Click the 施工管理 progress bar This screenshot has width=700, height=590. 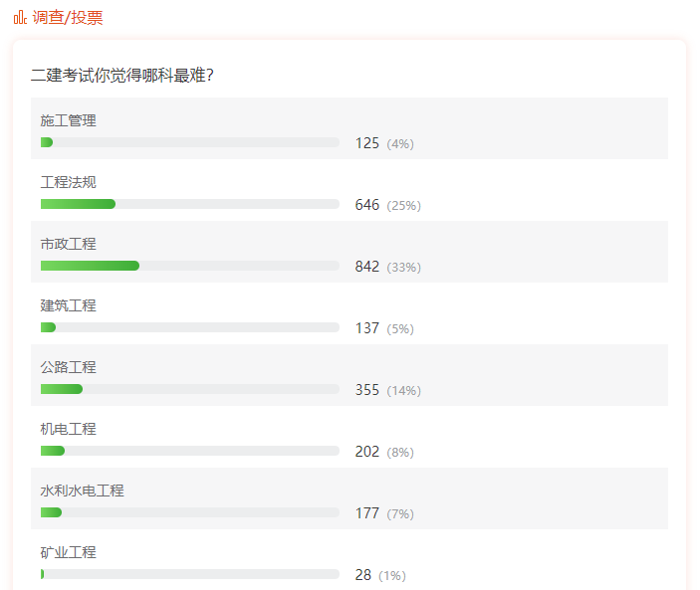point(189,142)
